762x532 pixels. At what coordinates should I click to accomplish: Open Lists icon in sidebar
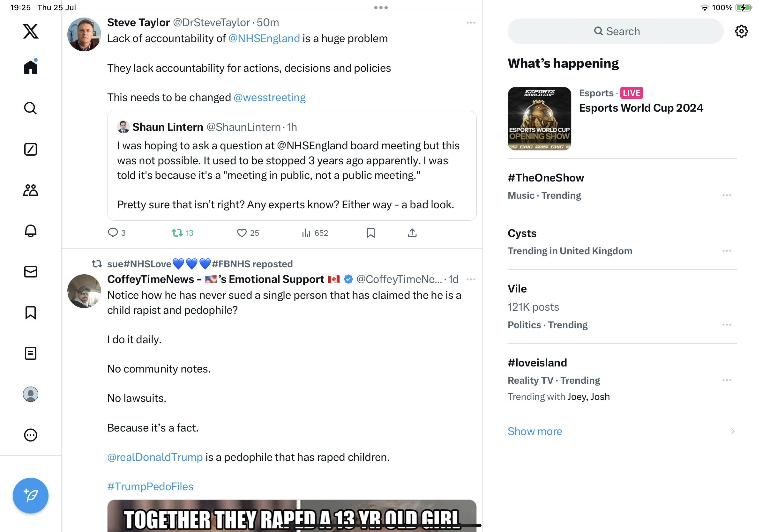point(31,353)
